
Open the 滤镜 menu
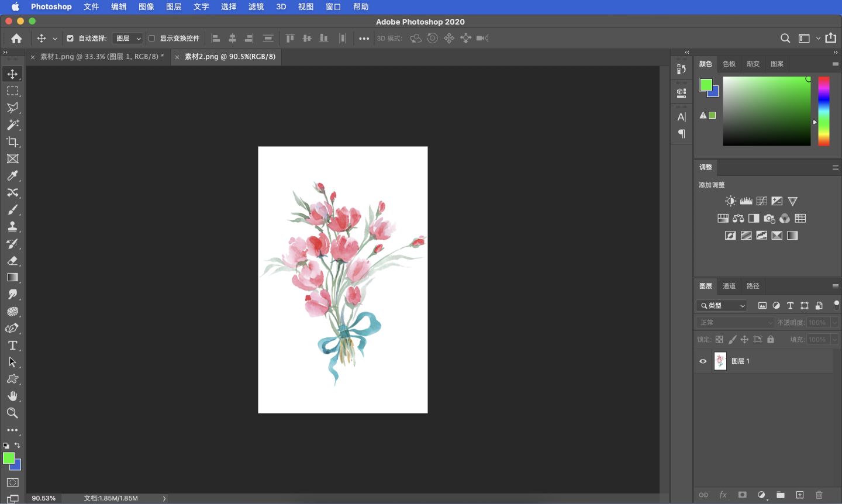point(256,6)
